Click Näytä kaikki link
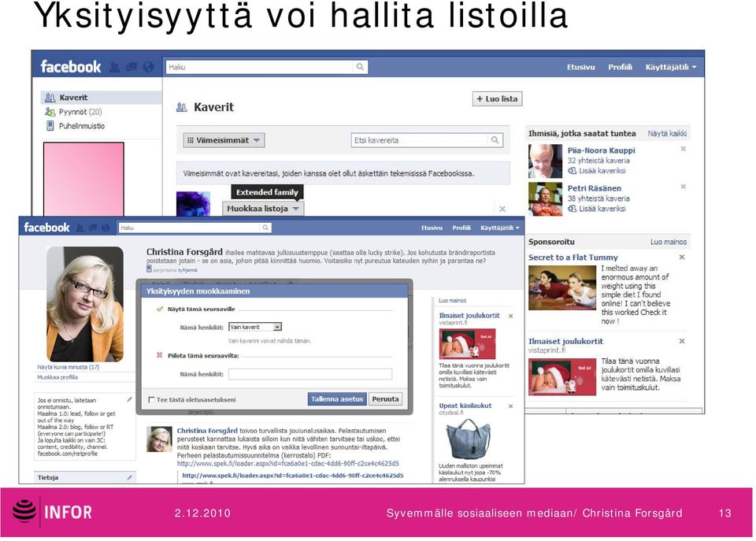 click(667, 134)
